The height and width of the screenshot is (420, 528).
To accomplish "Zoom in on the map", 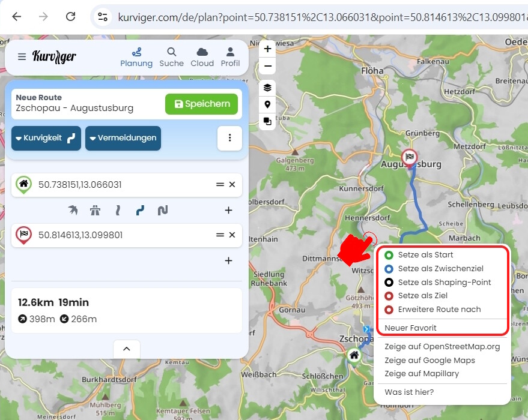I will [267, 49].
